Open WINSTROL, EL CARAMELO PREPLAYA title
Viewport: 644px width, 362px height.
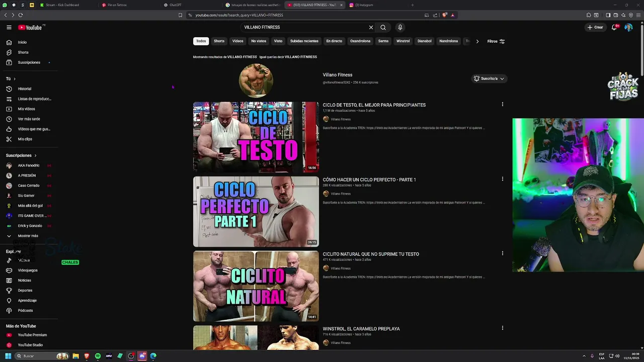361,329
